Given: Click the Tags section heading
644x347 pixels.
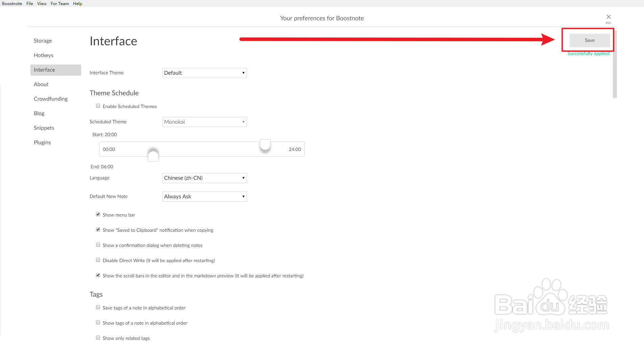Looking at the screenshot, I should pyautogui.click(x=96, y=294).
